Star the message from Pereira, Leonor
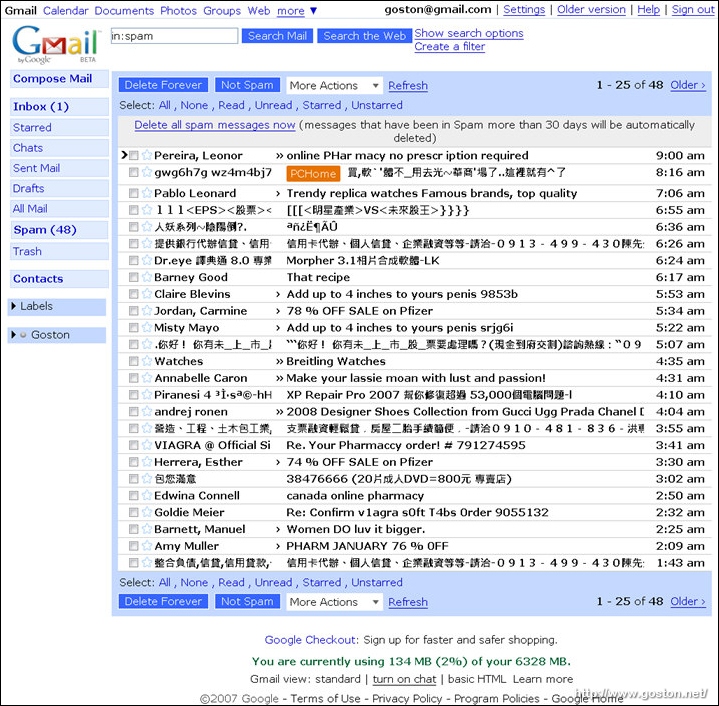 147,155
